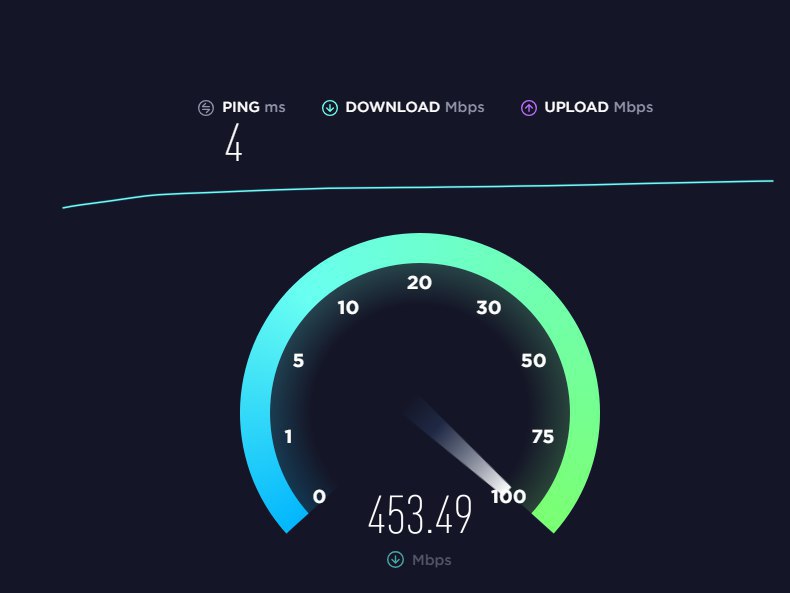This screenshot has width=790, height=593.
Task: Select the DOWNLOAD Mbps label
Action: (415, 107)
